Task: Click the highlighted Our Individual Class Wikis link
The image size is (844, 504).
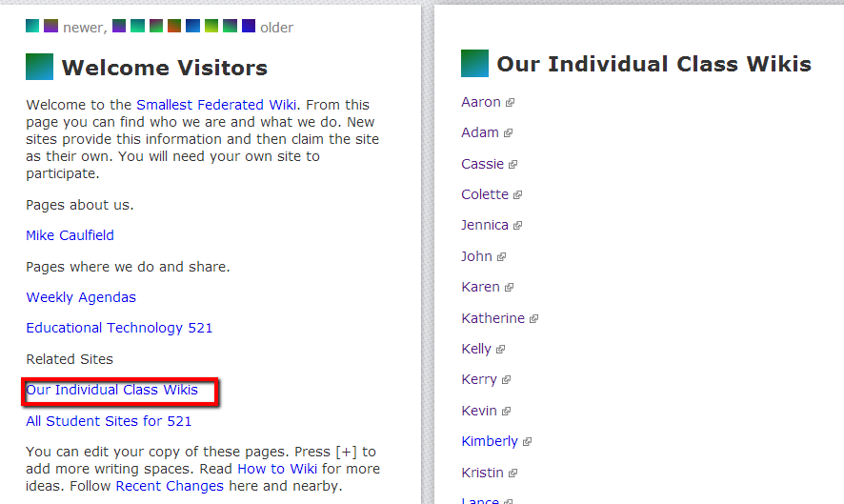Action: click(111, 390)
